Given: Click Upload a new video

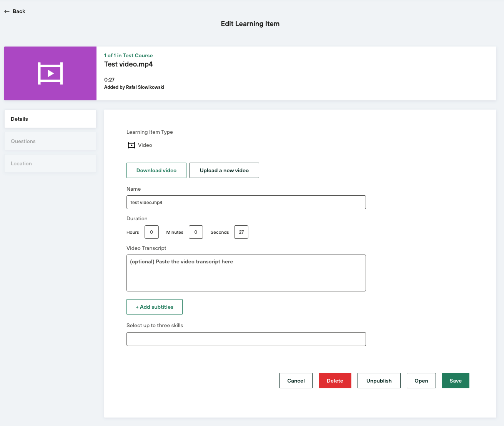Looking at the screenshot, I should tap(224, 170).
